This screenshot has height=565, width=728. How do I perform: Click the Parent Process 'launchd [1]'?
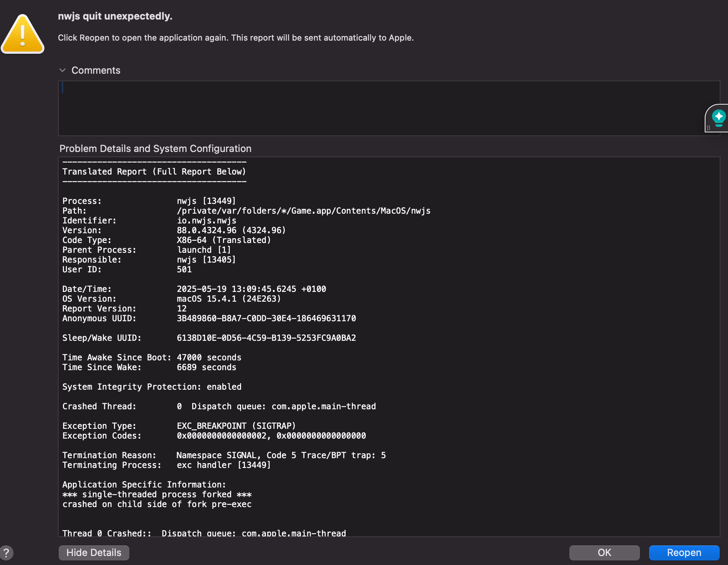coord(204,250)
